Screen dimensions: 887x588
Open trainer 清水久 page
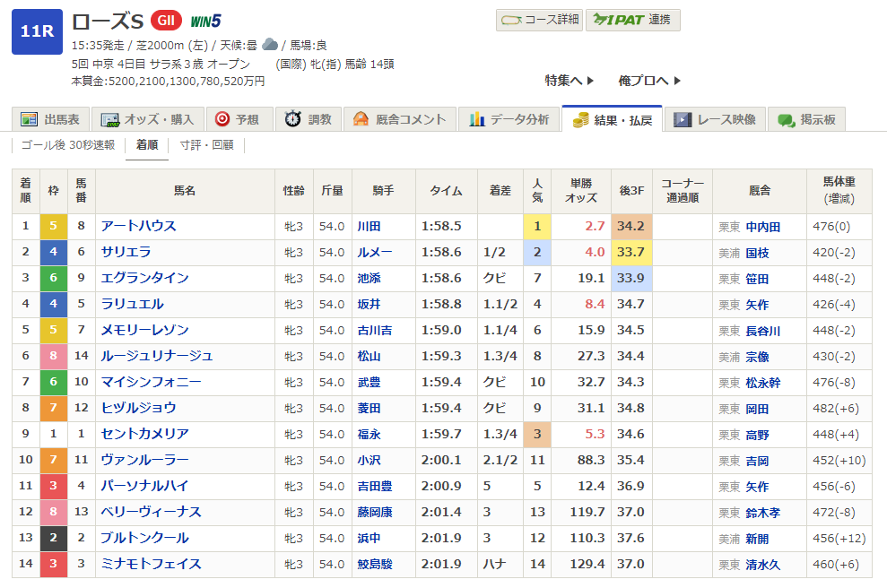pos(763,566)
